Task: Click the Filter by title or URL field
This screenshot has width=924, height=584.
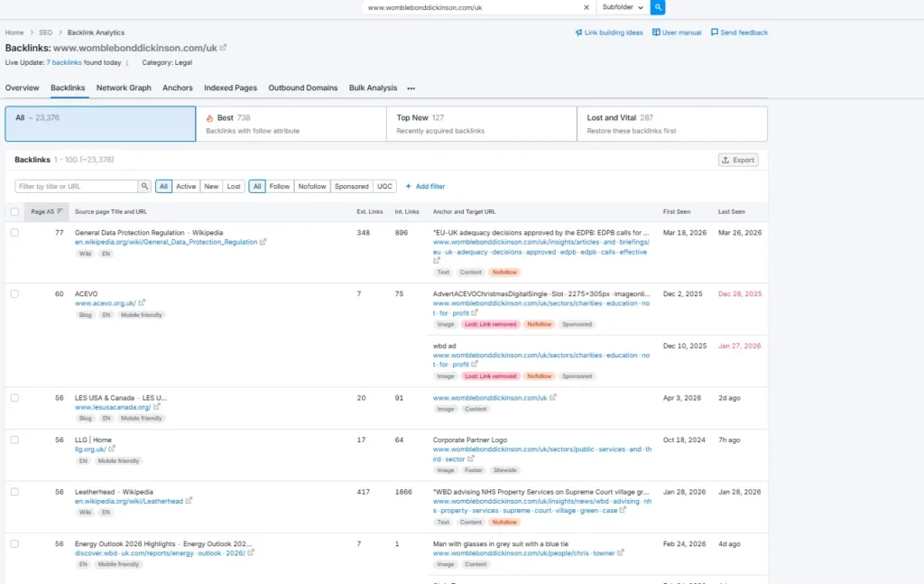Action: click(76, 186)
